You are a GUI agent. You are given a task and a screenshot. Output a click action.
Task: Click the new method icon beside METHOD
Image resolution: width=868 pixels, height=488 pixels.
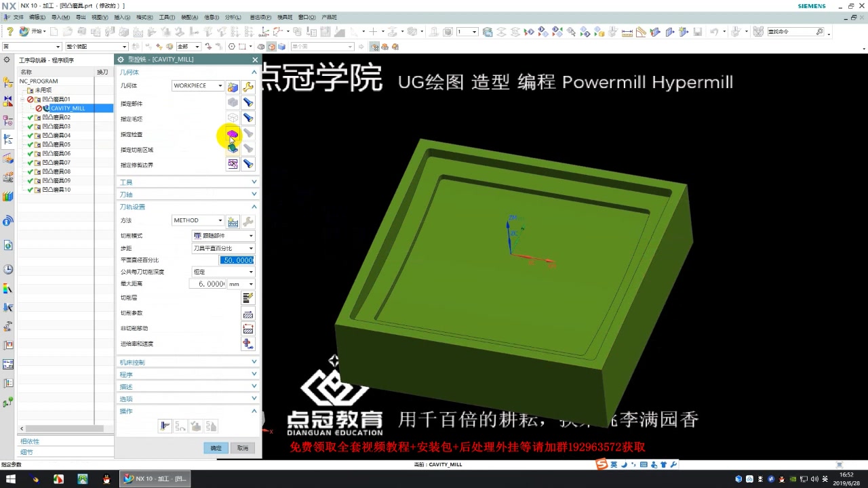pos(233,222)
